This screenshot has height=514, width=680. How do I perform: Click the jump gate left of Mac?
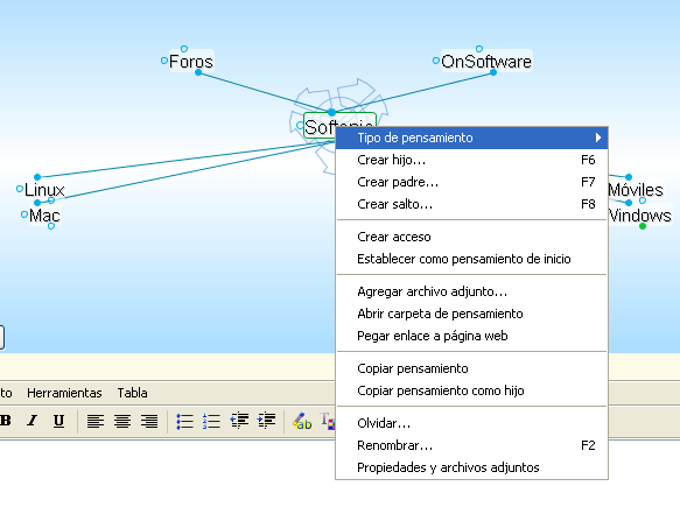click(24, 214)
